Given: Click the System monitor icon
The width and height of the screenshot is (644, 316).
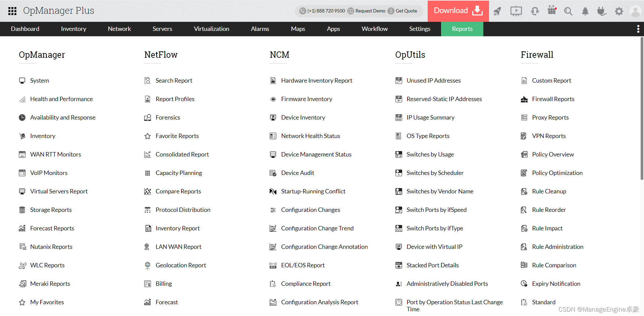Looking at the screenshot, I should 22,81.
